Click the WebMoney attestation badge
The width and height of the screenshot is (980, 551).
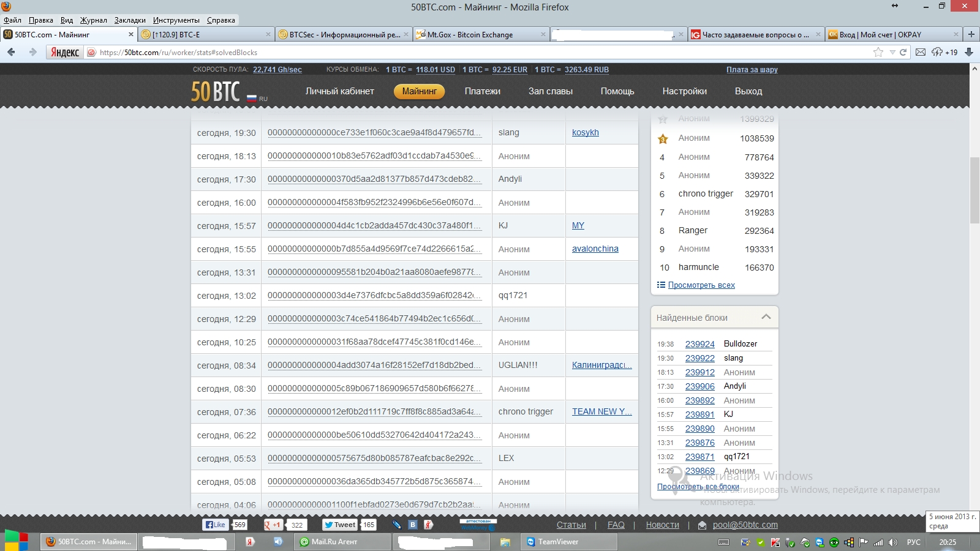click(478, 525)
